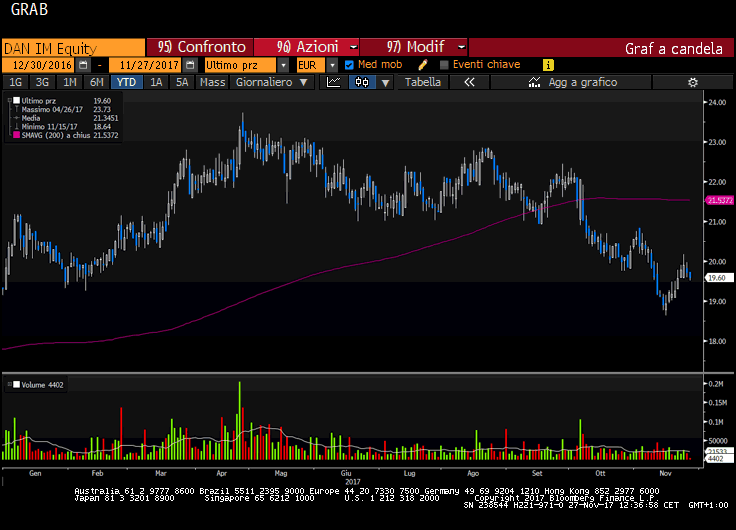Switch to the 6M time range
Image resolution: width=736 pixels, height=530 pixels.
pos(96,82)
